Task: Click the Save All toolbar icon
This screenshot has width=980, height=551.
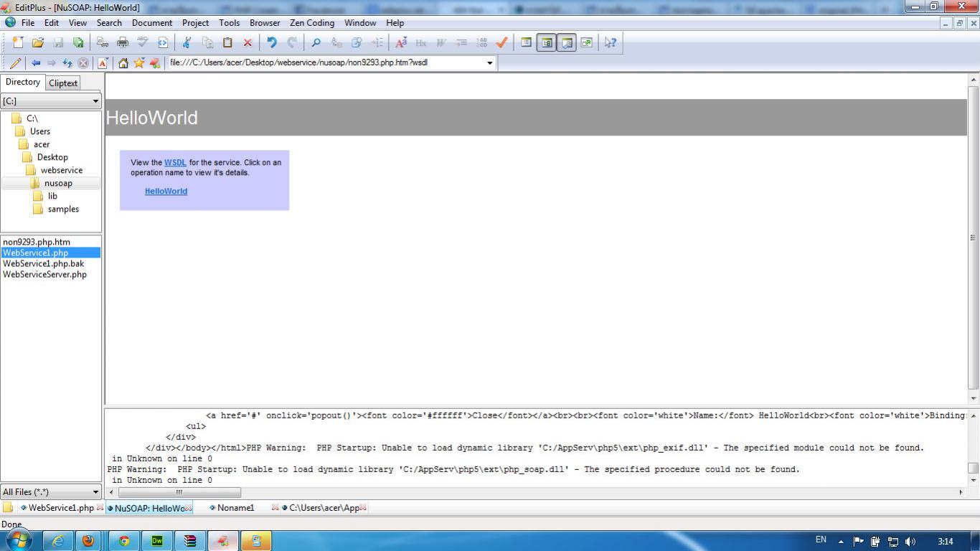Action: pyautogui.click(x=78, y=42)
